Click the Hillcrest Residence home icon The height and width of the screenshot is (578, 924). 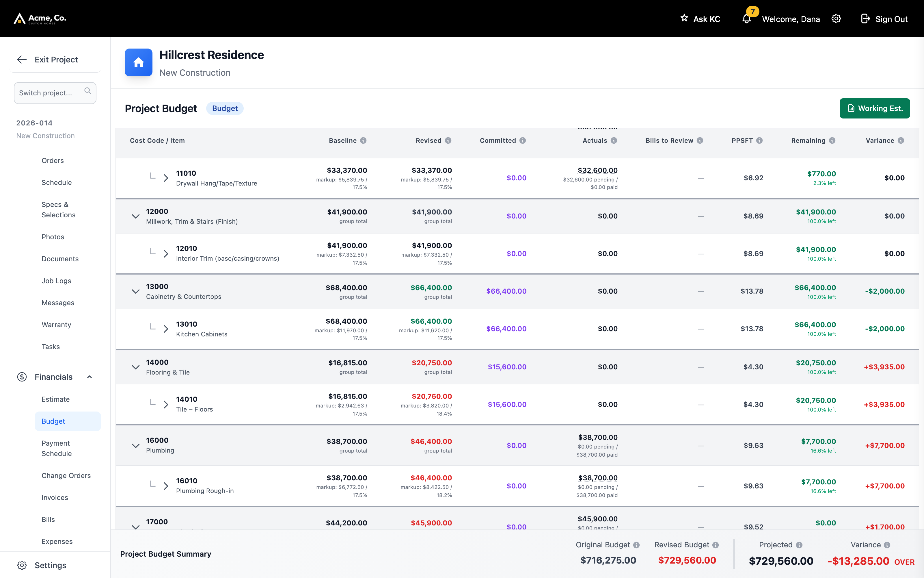tap(139, 62)
